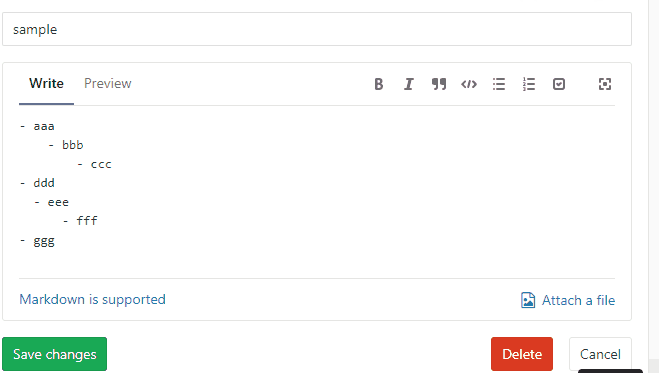Click the red Delete button
This screenshot has height=373, width=659.
click(522, 354)
